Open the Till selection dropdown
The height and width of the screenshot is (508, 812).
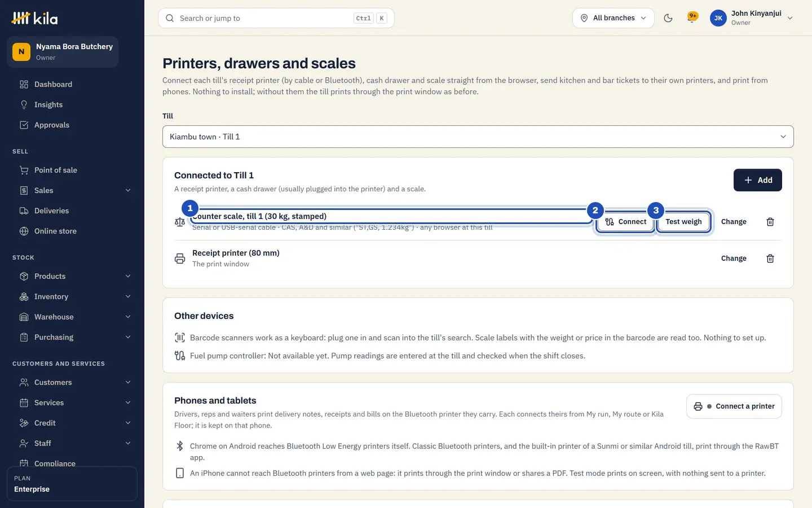point(478,137)
